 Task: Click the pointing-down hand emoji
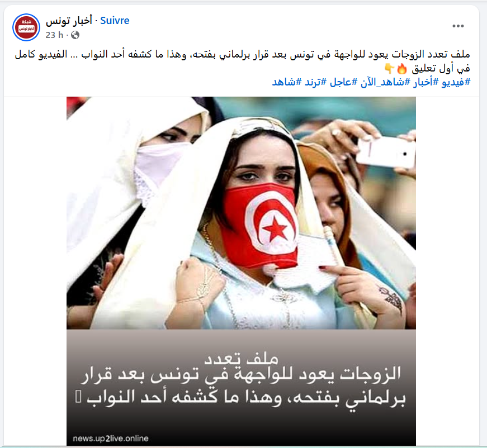click(389, 69)
